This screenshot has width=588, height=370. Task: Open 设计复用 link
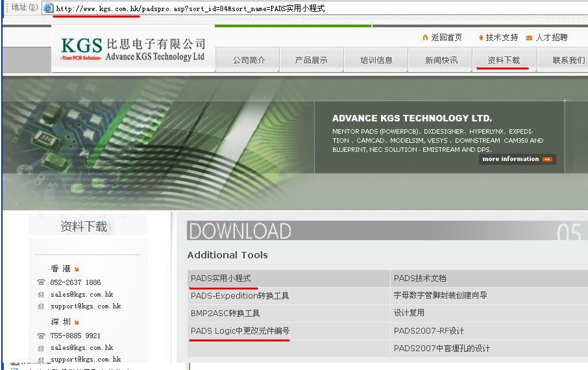(x=409, y=313)
